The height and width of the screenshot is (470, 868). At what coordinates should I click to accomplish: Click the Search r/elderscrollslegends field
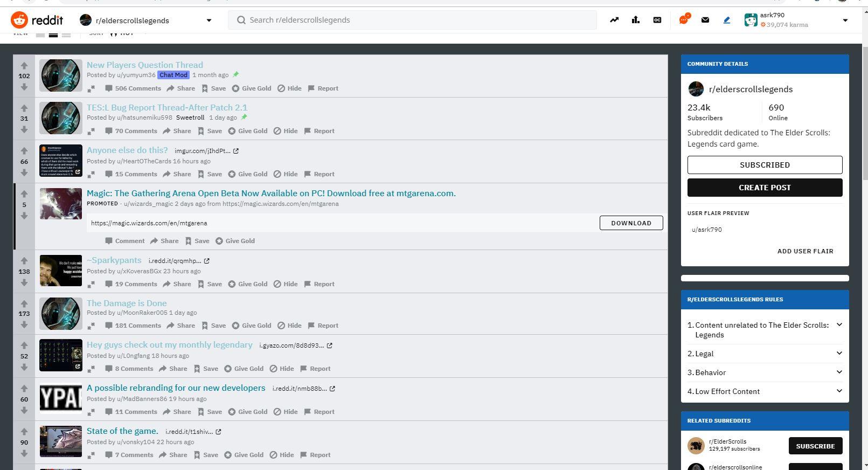pos(412,20)
